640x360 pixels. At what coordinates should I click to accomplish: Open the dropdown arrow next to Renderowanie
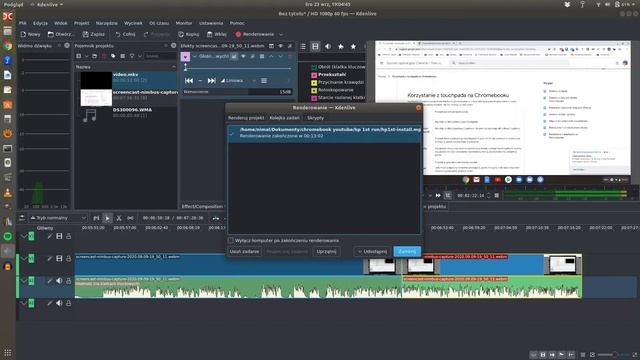click(281, 34)
